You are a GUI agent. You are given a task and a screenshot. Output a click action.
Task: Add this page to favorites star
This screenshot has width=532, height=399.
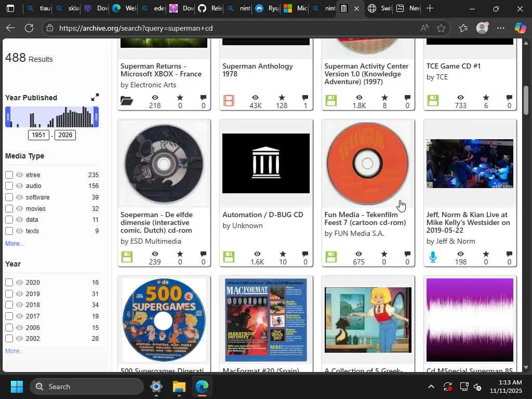[441, 28]
